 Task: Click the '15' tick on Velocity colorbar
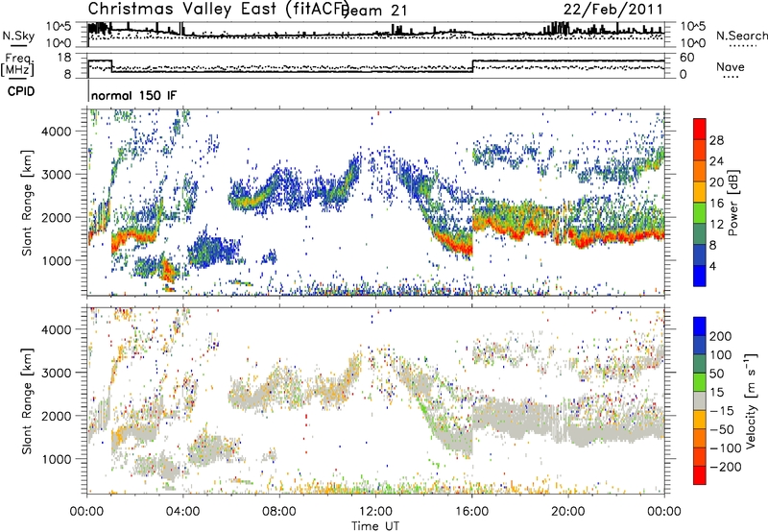coord(716,393)
